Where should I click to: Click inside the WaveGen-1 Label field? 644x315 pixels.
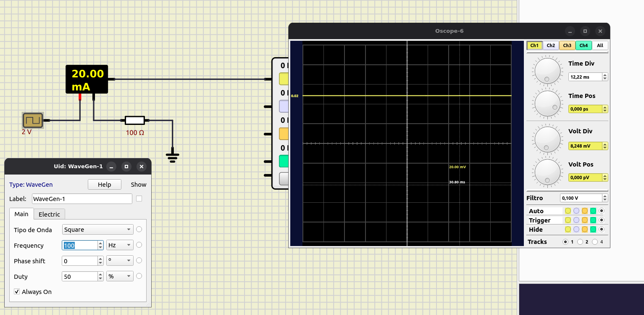82,199
